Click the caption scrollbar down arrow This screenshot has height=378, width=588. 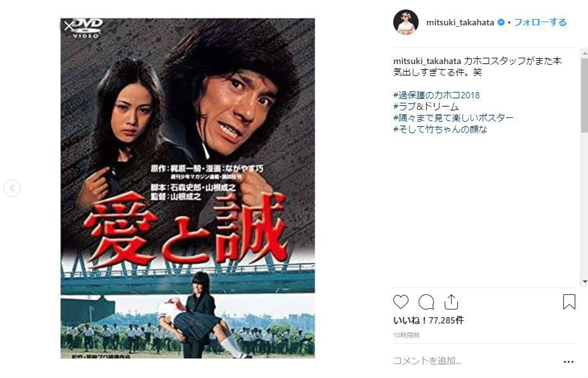tap(584, 282)
